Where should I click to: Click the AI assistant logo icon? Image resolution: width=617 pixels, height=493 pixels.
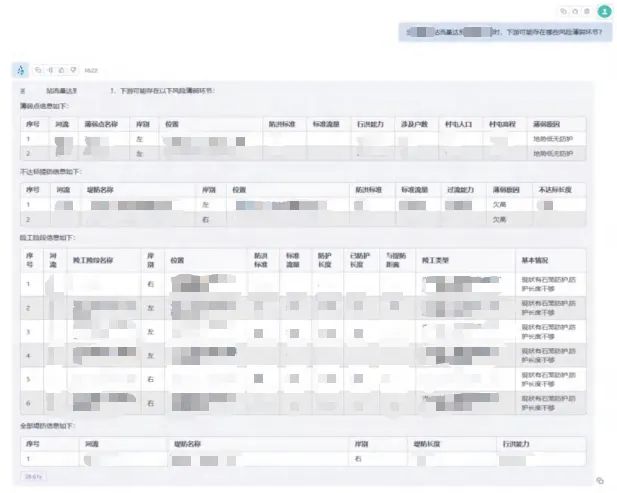[20, 70]
